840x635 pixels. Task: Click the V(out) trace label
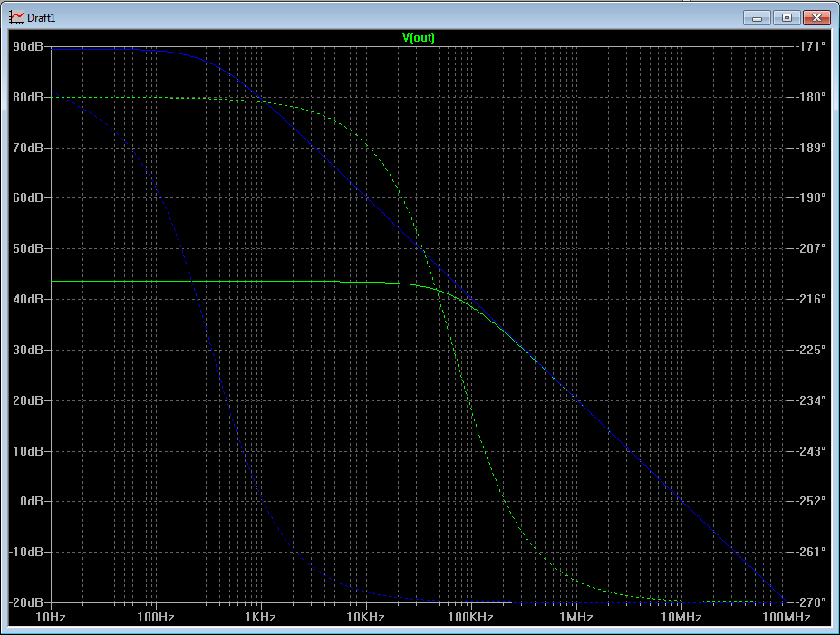419,37
